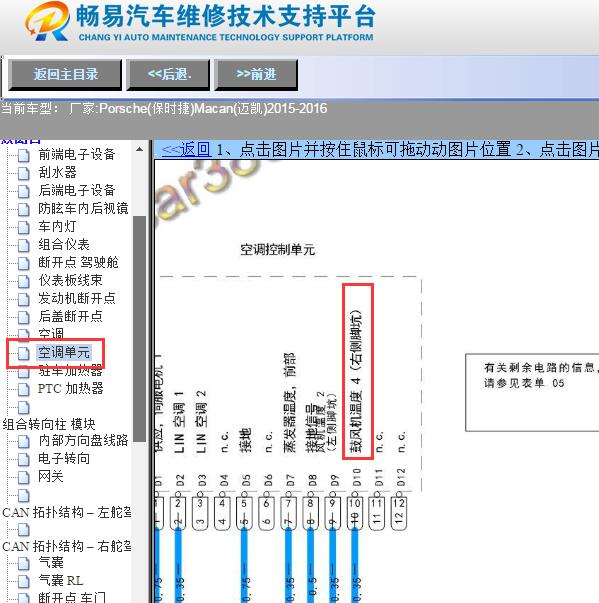Open 气囊 entry
The width and height of the screenshot is (599, 603).
(x=51, y=563)
